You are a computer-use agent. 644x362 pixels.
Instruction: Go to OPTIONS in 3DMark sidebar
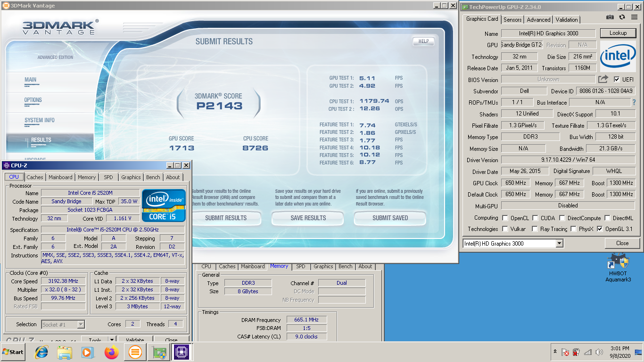[x=33, y=100]
